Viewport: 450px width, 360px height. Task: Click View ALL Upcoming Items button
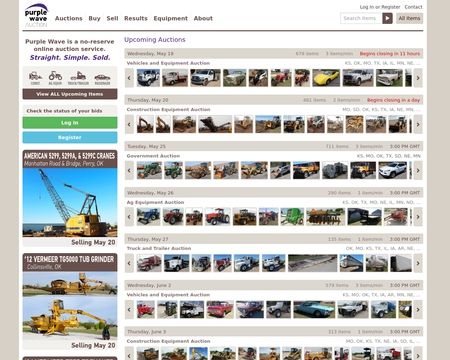(x=70, y=94)
